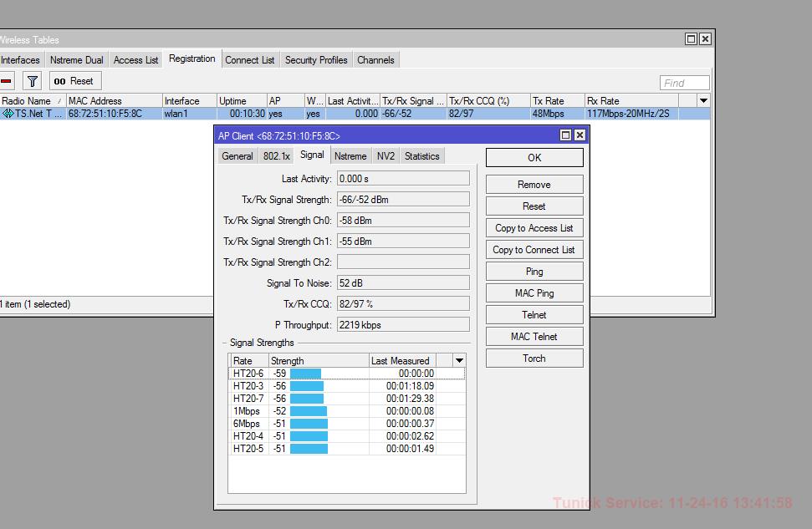
Task: Click the MAC Ping button
Action: pyautogui.click(x=534, y=293)
